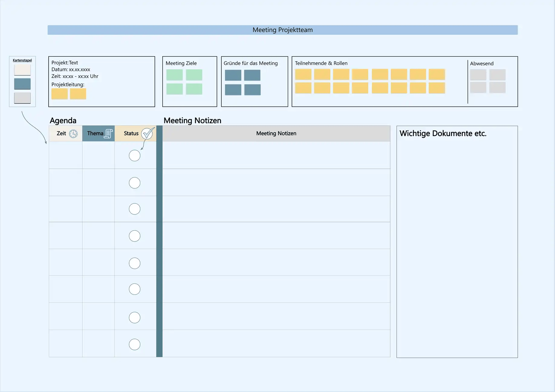Mark the first agenda status circle

(135, 156)
